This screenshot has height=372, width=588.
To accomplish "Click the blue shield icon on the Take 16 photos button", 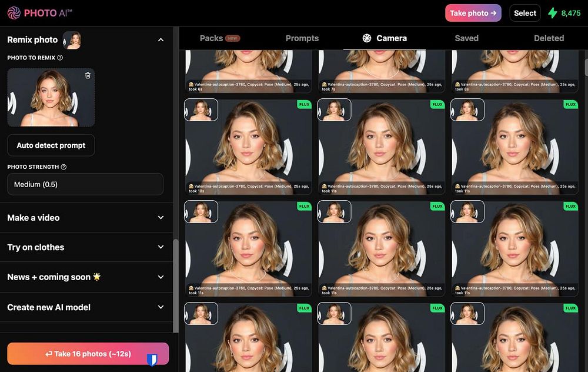I will pos(152,360).
